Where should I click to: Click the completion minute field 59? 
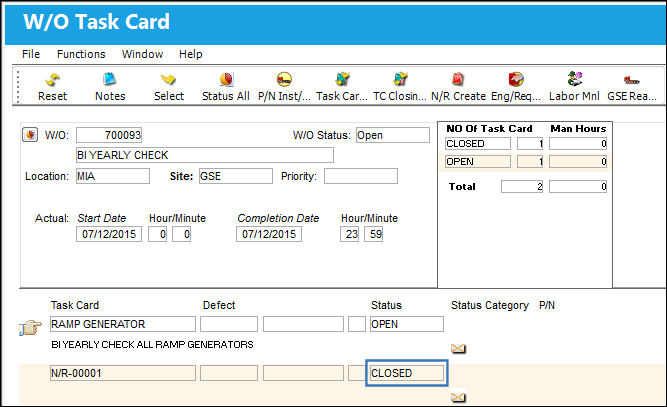373,234
